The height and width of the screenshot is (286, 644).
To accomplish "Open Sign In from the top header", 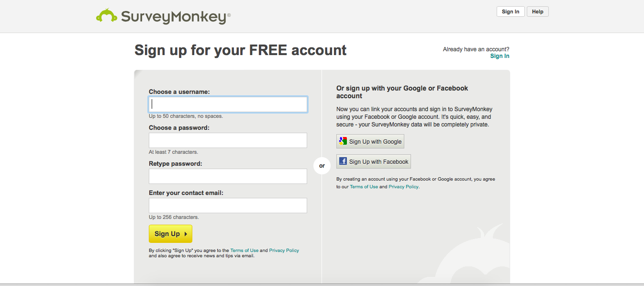I will click(511, 11).
